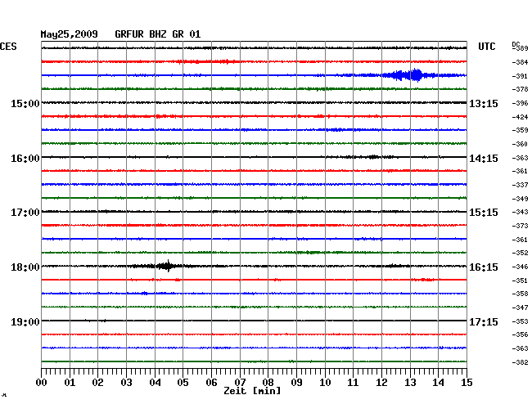Click the DC offset value -349
Image resolution: width=532 pixels, height=404 pixels.
520,199
